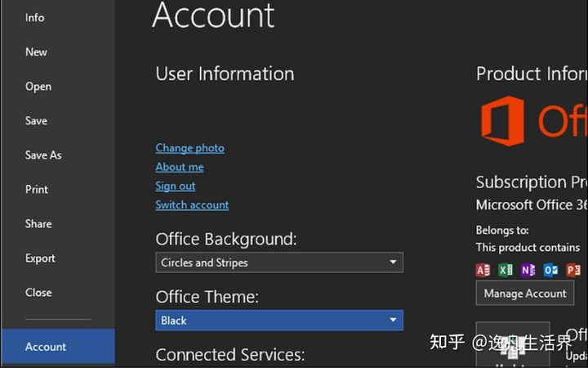The height and width of the screenshot is (368, 588).
Task: Select the highlighted Account sidebar item
Action: 58,346
